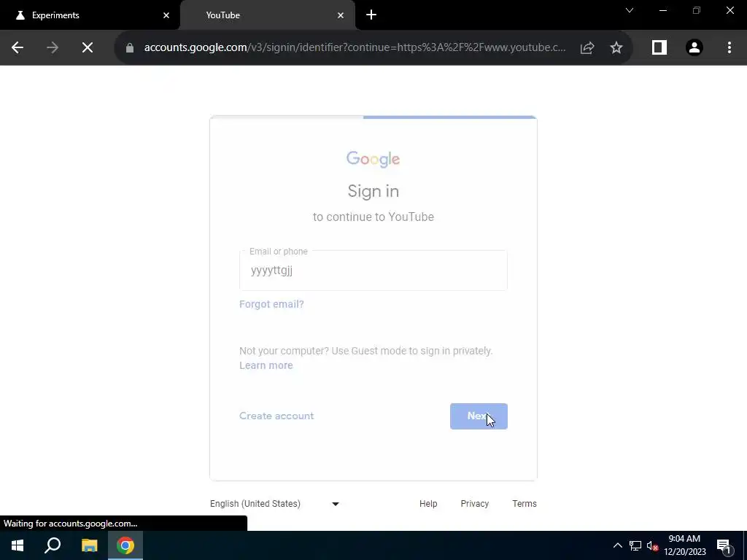
Task: View site information via lock icon
Action: [130, 47]
